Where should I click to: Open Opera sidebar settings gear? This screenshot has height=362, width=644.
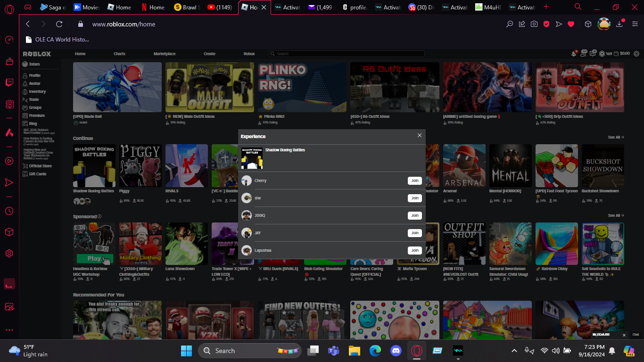[x=9, y=254]
